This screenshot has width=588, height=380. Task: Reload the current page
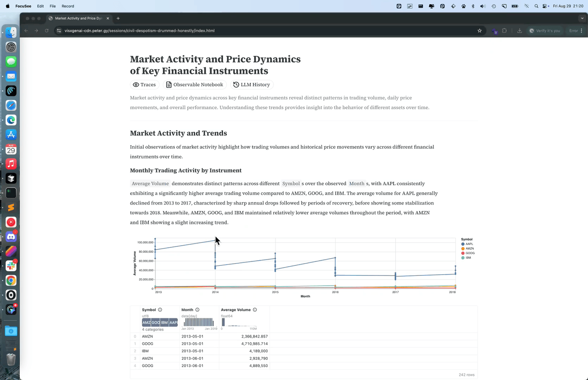47,31
